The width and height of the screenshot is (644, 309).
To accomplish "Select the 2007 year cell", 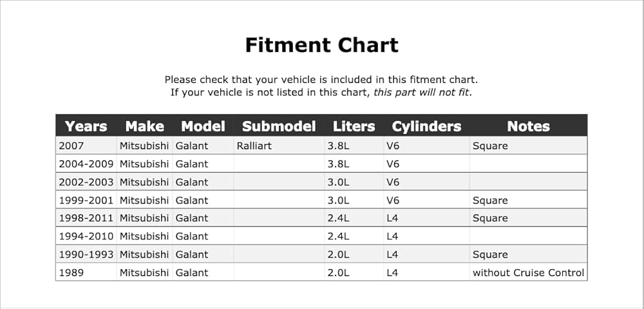I will (70, 145).
